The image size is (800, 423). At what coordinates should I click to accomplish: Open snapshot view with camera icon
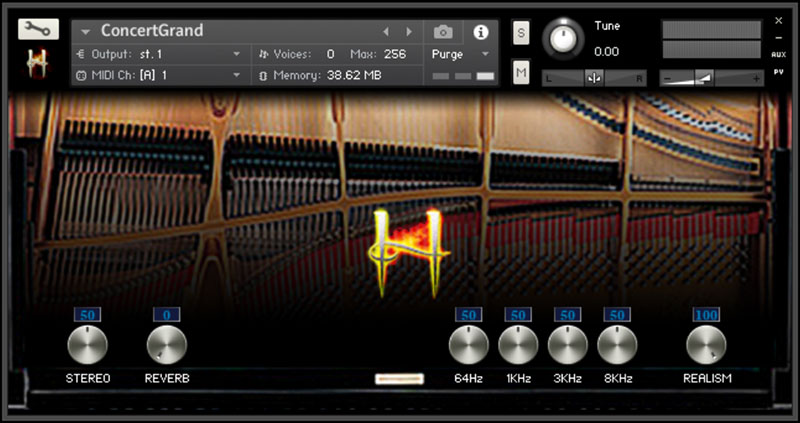click(x=443, y=32)
